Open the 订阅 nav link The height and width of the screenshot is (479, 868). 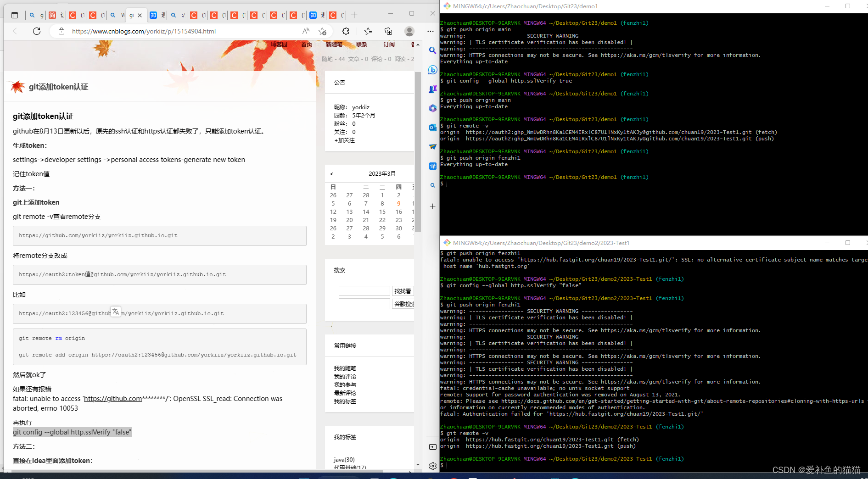tap(389, 44)
